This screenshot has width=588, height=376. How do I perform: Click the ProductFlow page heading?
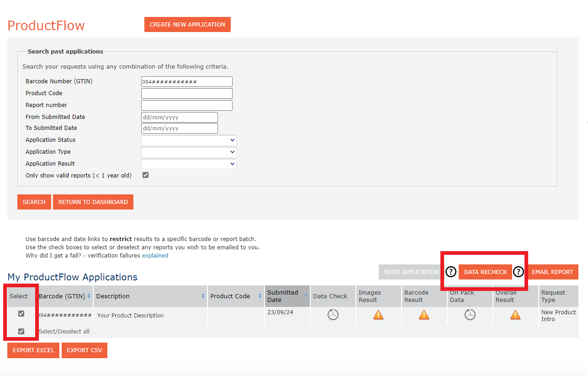pyautogui.click(x=46, y=26)
